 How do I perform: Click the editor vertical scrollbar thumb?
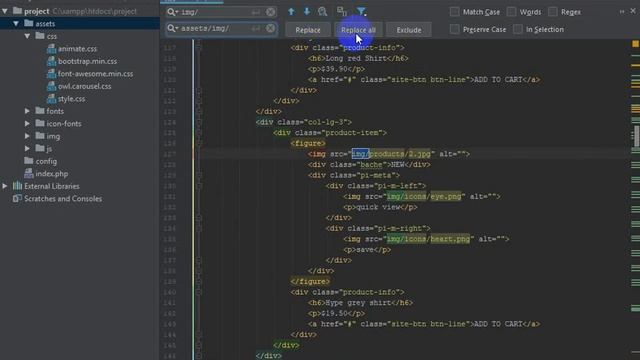[x=636, y=136]
